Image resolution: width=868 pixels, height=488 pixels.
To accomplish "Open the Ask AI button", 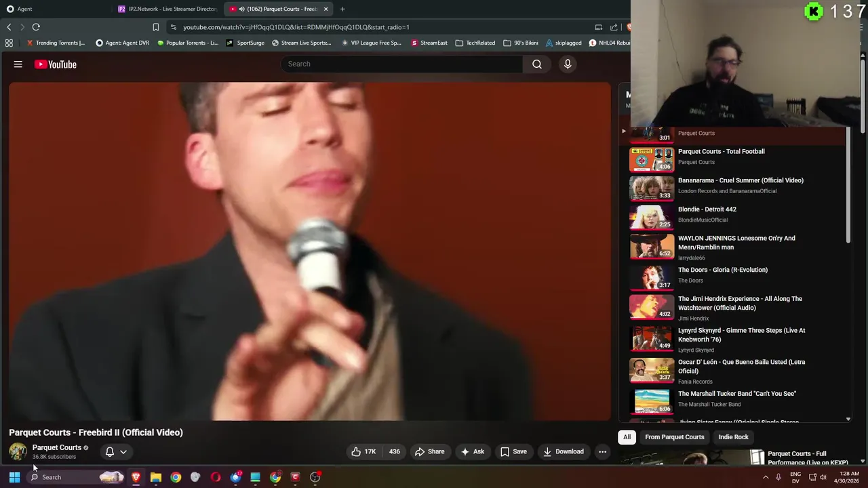I will tap(472, 451).
